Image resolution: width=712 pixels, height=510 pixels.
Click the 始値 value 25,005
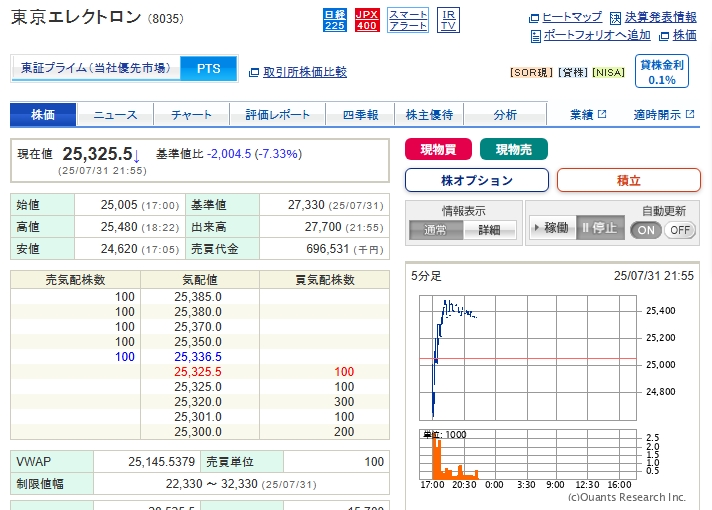[x=119, y=205]
